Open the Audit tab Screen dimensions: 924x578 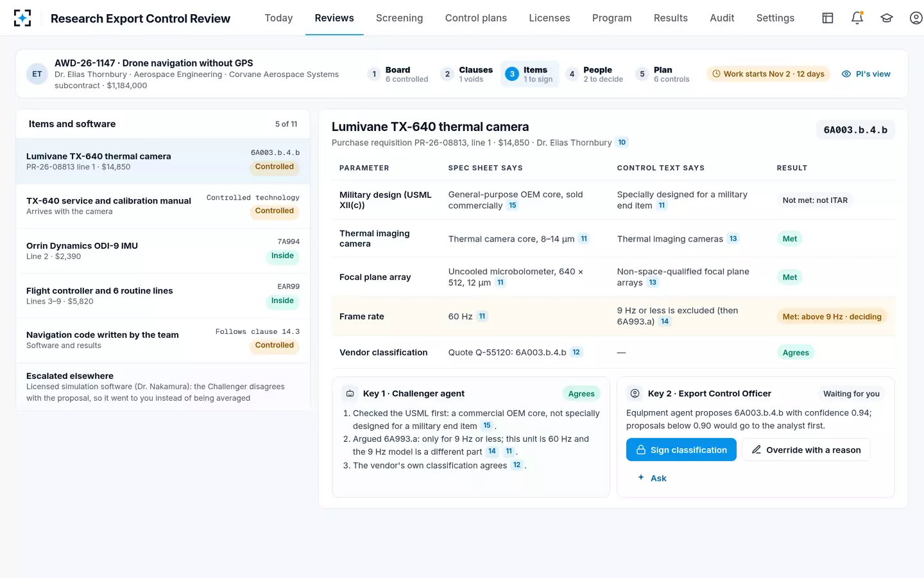(722, 18)
